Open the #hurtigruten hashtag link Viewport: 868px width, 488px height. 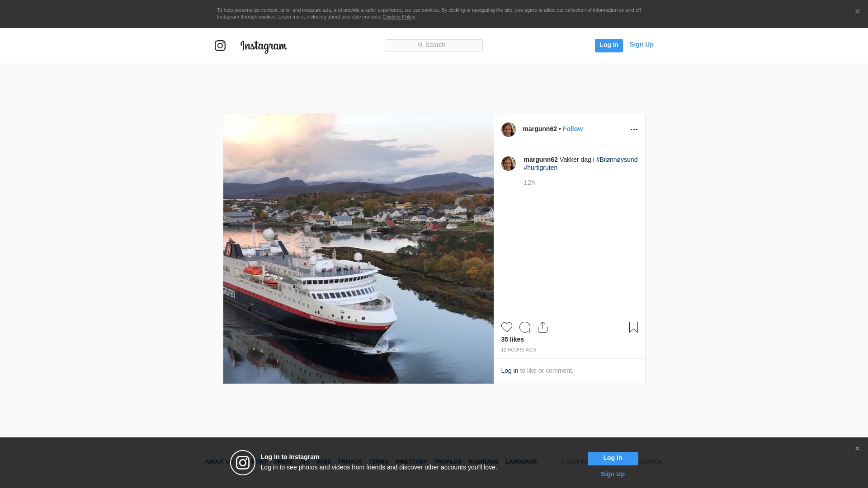540,168
